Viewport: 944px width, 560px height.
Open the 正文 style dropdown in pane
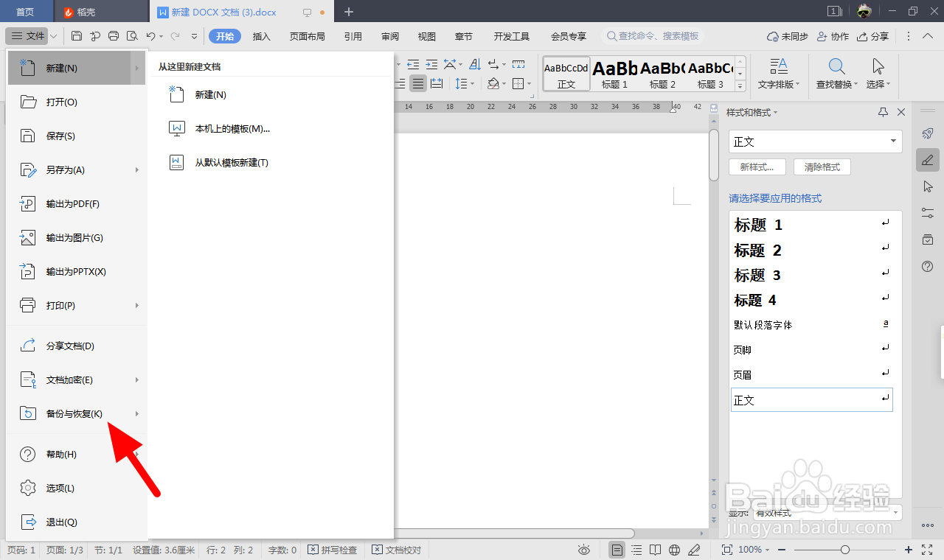(x=893, y=141)
